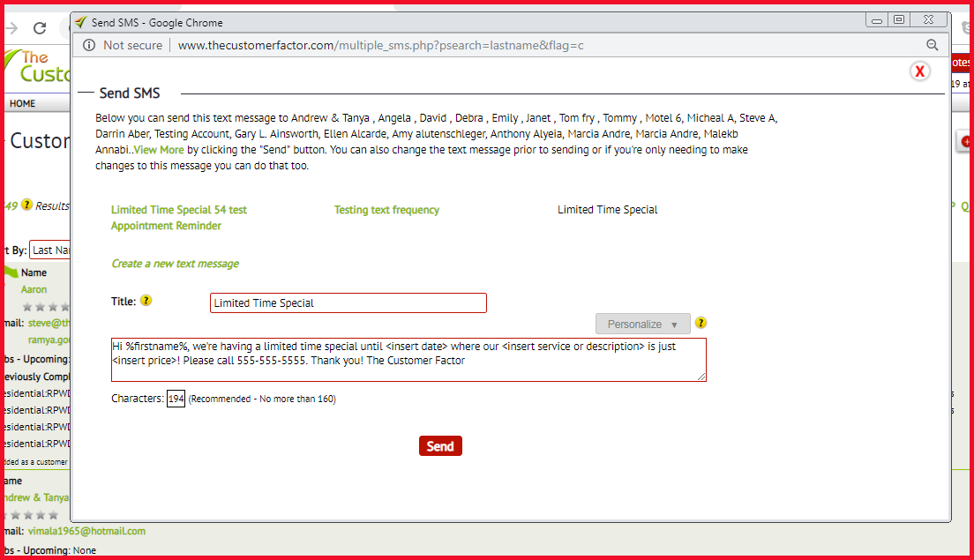Open help icon next to Title label
The width and height of the screenshot is (974, 560).
pos(146,301)
